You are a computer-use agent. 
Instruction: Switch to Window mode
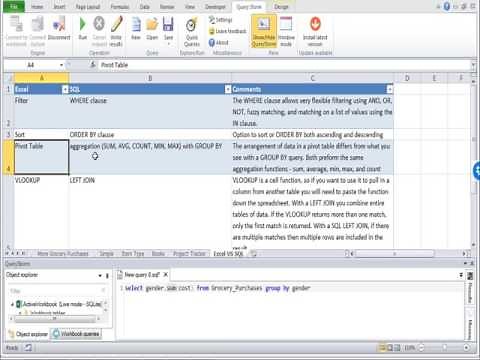[x=286, y=31]
